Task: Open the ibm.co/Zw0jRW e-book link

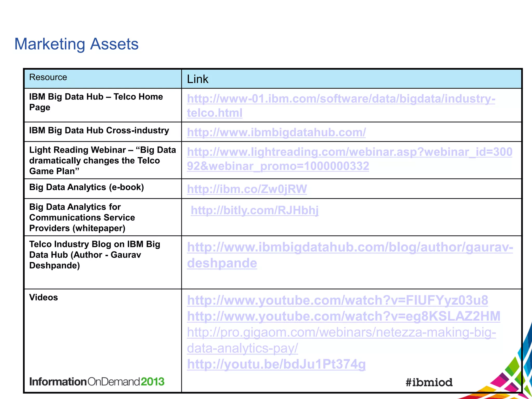Action: tap(247, 189)
